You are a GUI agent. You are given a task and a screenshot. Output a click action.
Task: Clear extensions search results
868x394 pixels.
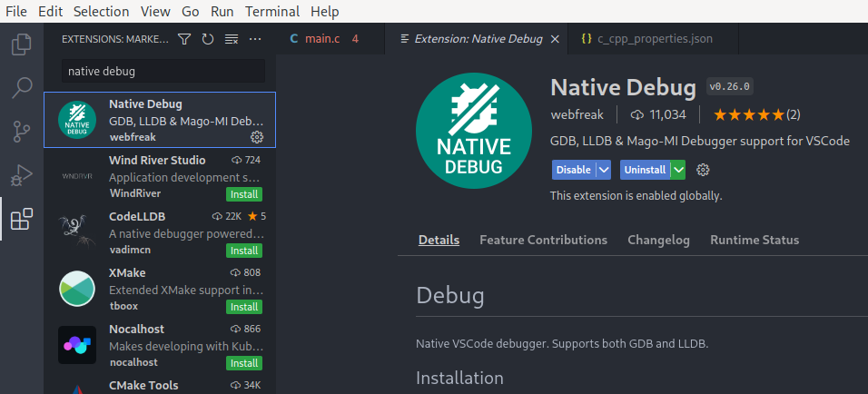232,39
